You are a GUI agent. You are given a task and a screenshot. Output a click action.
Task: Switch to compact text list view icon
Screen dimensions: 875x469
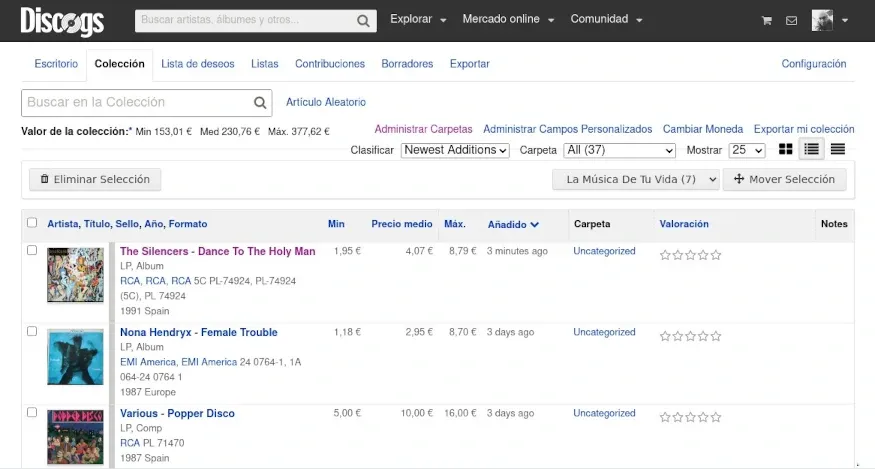point(838,149)
